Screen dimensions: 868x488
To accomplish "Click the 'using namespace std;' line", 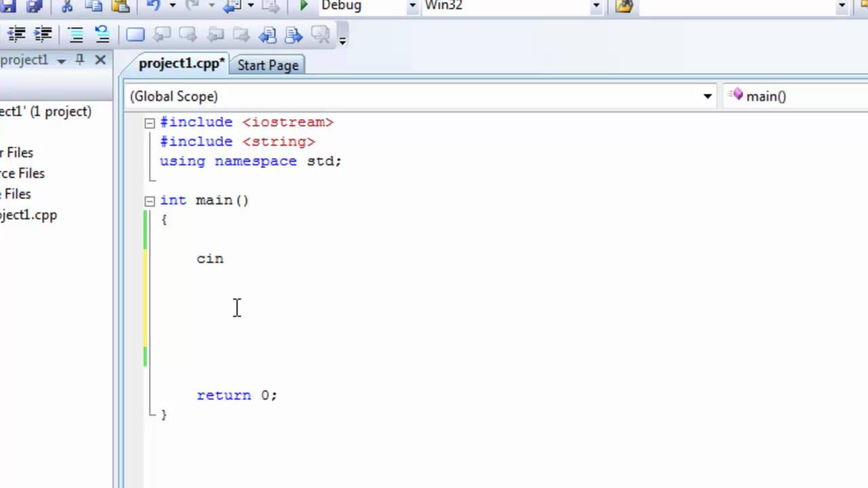I will pos(251,161).
